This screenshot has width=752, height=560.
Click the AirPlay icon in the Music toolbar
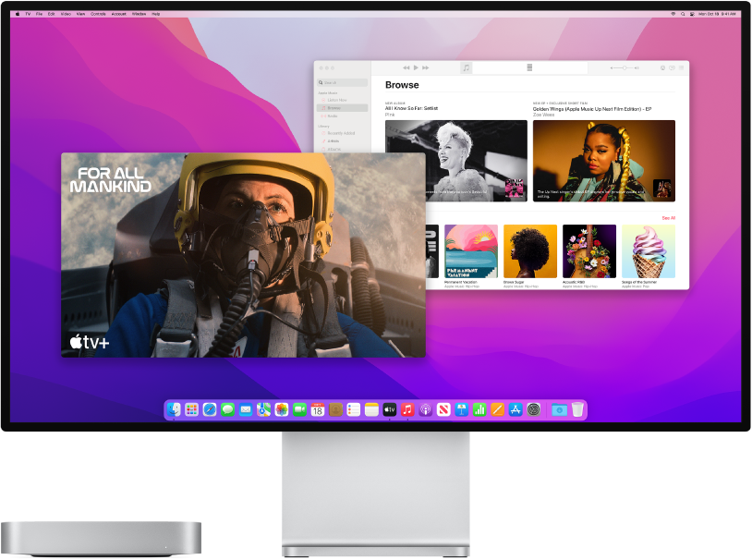click(662, 67)
